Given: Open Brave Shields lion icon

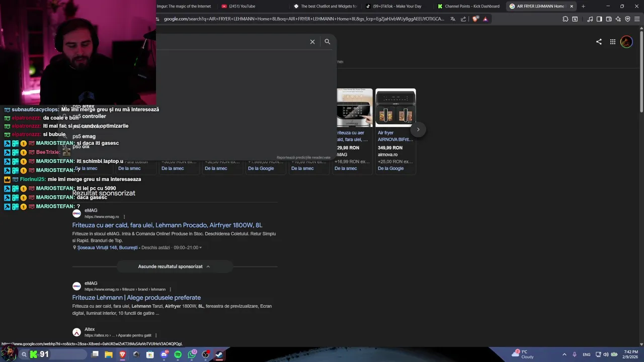Looking at the screenshot, I should [x=475, y=19].
